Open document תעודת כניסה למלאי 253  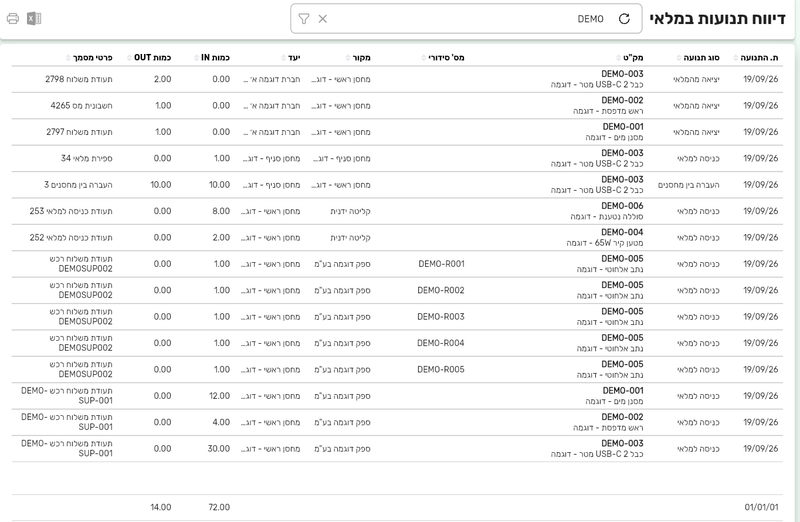point(71,211)
